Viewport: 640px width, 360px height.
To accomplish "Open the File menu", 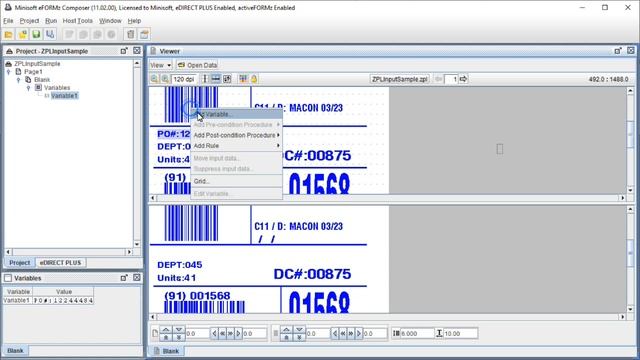I will click(x=8, y=21).
